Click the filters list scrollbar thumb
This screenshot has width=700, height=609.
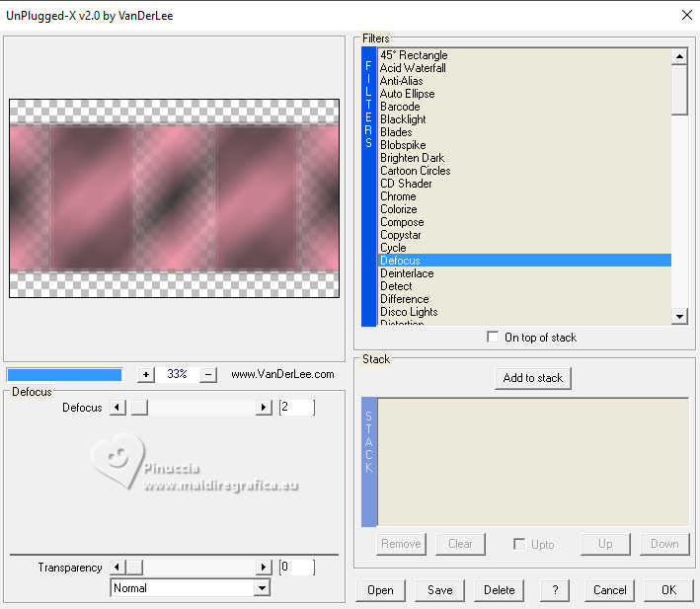[x=679, y=90]
